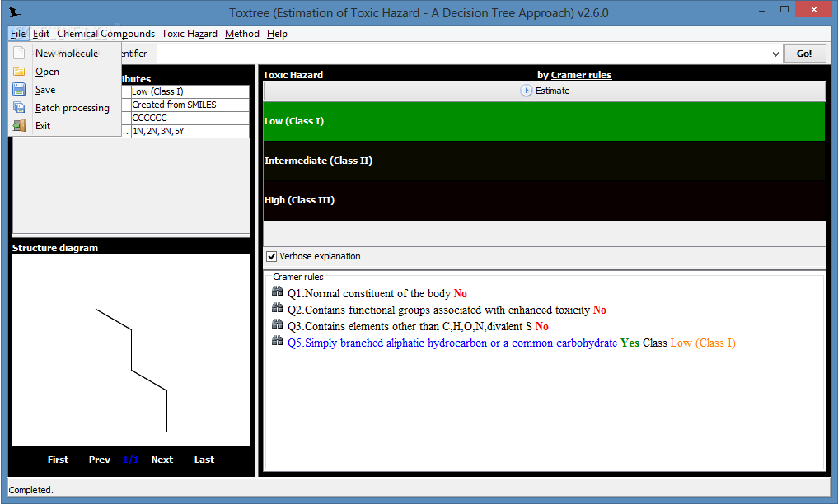Go to Prev structure

(100, 460)
